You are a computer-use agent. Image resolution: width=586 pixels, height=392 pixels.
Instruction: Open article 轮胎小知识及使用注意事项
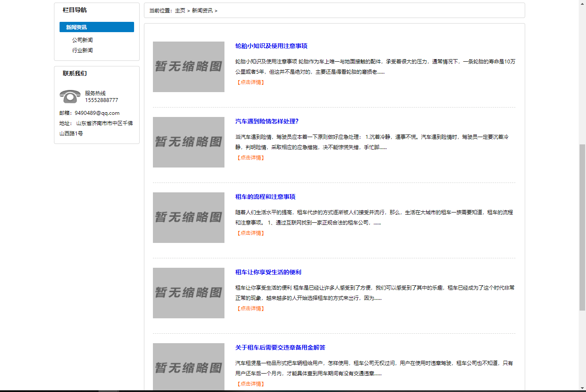(x=271, y=46)
